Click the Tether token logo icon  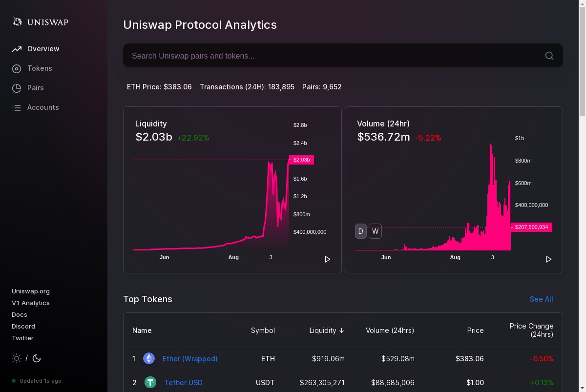(x=150, y=383)
